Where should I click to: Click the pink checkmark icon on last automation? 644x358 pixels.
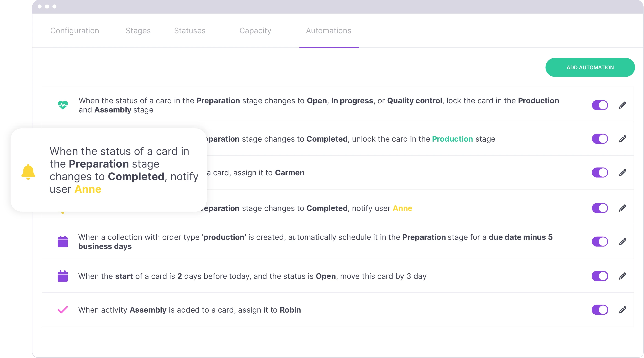tap(62, 310)
